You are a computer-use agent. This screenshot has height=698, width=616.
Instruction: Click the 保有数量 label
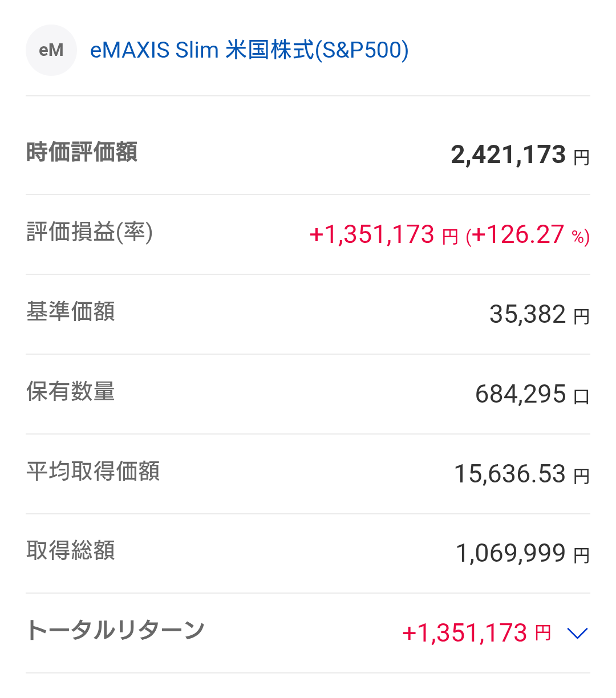coord(71,392)
